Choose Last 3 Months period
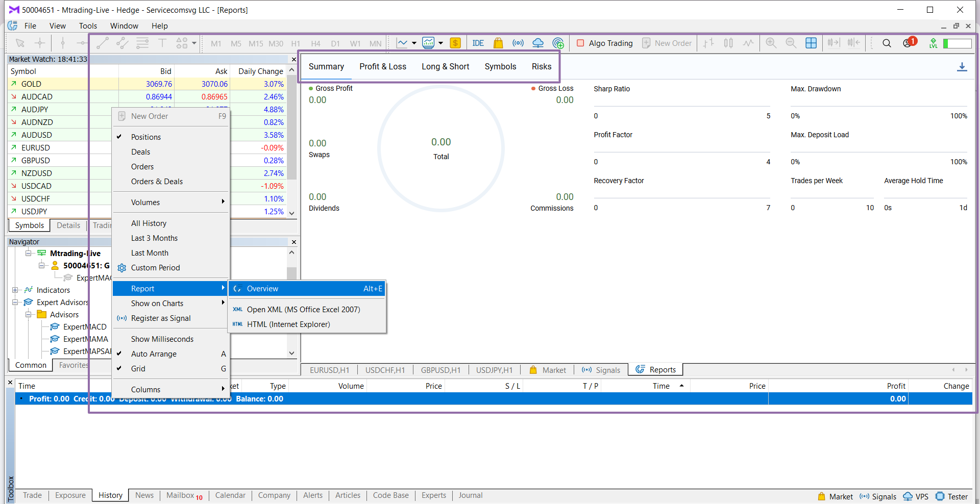Viewport: 980px width, 504px height. click(170, 238)
